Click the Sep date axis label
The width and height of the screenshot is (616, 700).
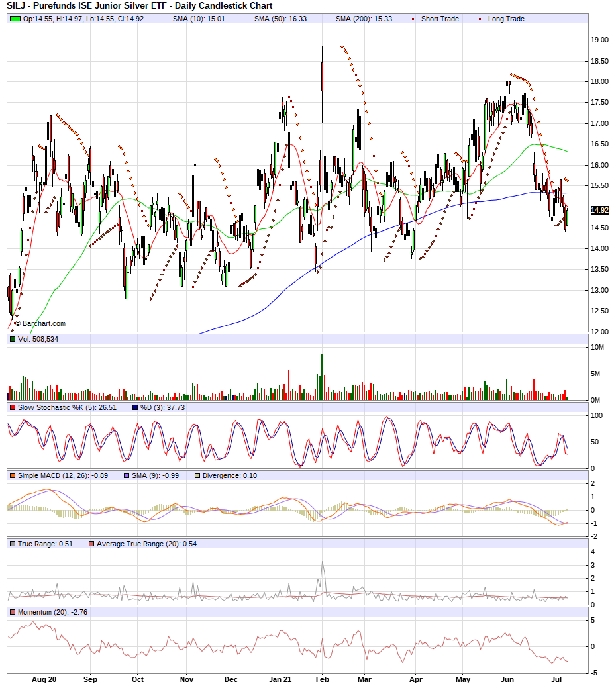pyautogui.click(x=90, y=679)
